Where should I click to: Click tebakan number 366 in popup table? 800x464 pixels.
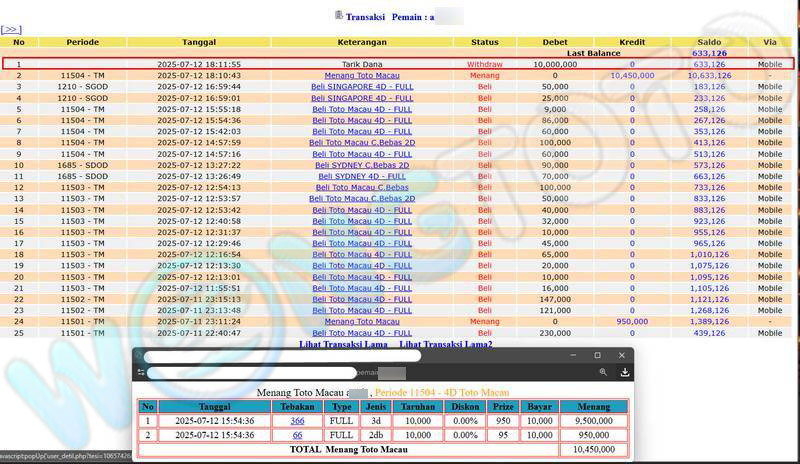click(x=297, y=421)
